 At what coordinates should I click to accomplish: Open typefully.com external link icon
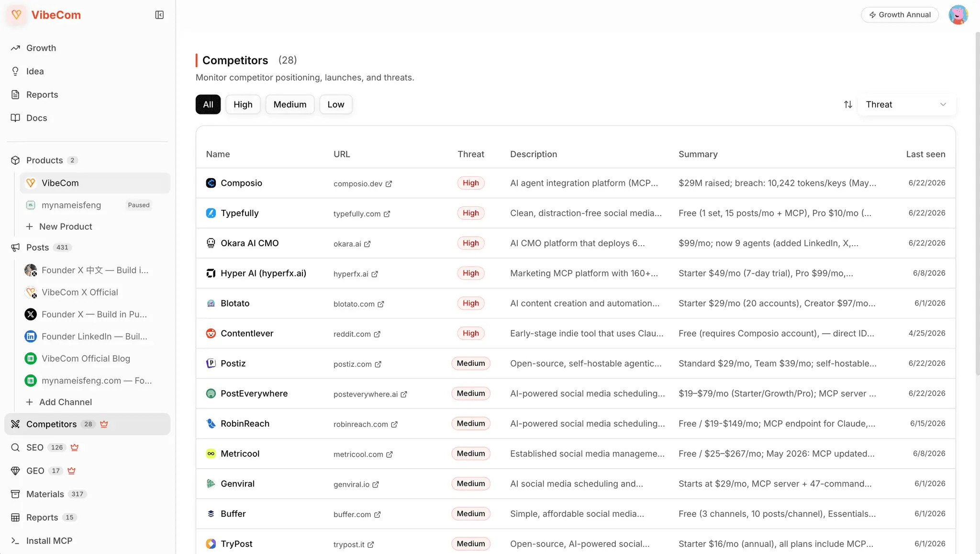(x=387, y=214)
